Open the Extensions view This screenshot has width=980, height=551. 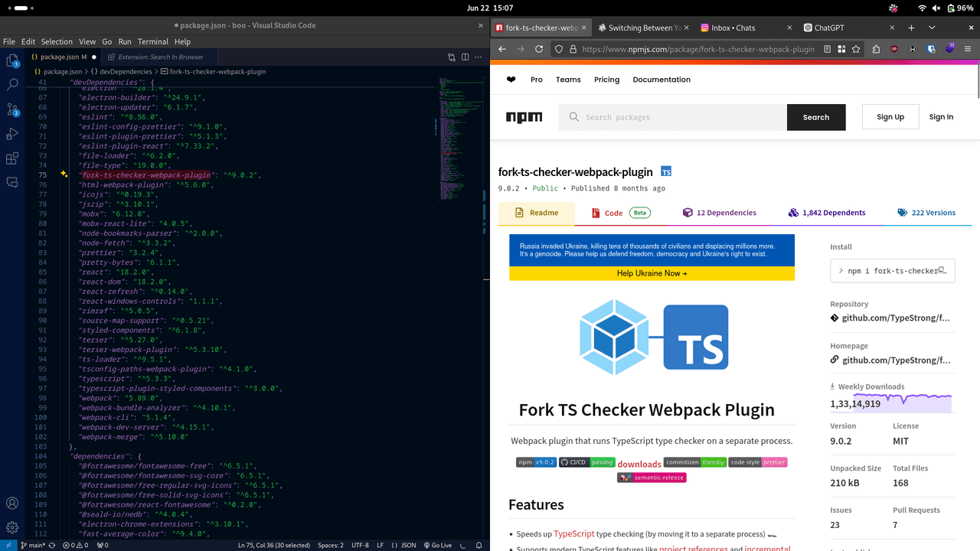(x=12, y=158)
